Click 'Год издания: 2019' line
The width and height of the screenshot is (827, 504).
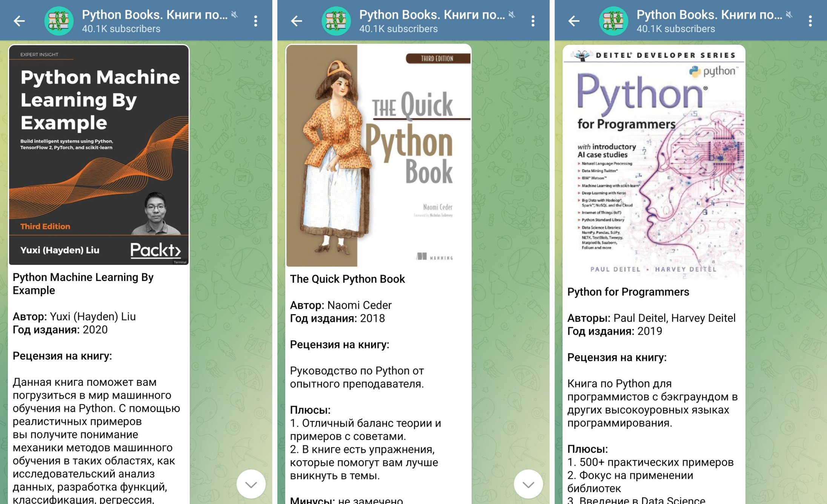click(615, 331)
